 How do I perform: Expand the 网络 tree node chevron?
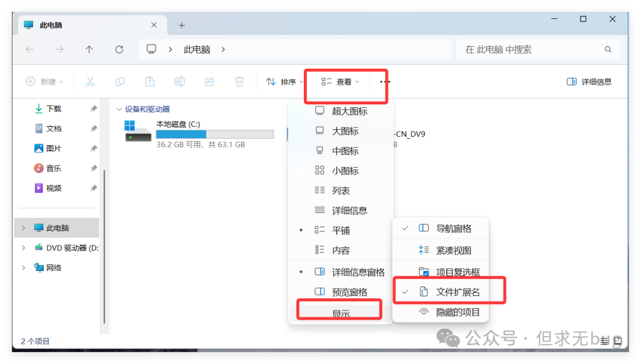[24, 268]
